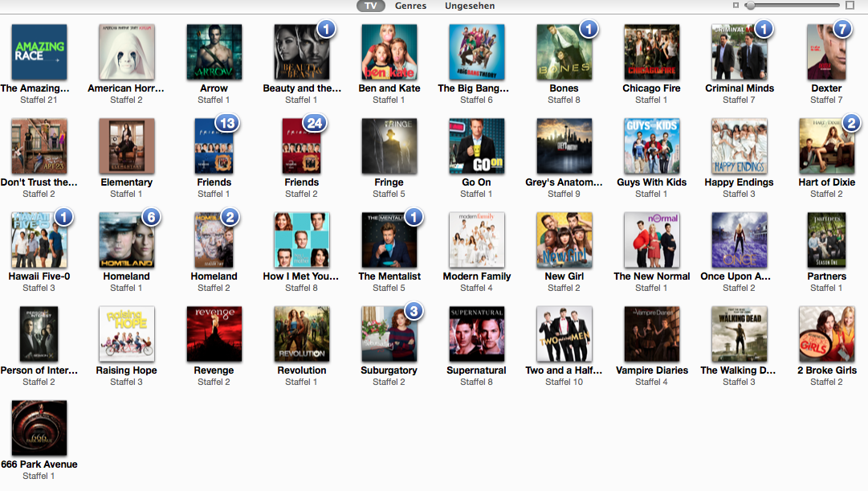Select Once Upon A Time cover
This screenshot has width=868, height=491.
[739, 240]
